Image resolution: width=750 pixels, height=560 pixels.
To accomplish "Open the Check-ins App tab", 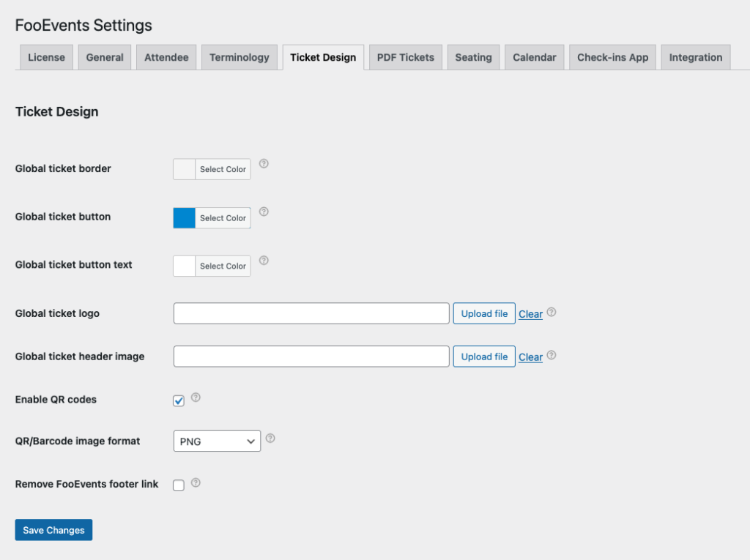I will point(612,57).
